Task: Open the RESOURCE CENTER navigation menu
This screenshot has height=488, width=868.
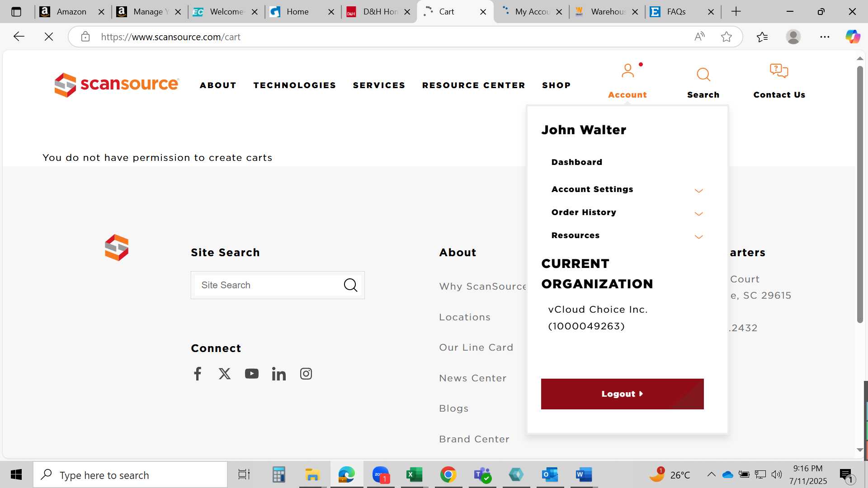Action: click(474, 85)
